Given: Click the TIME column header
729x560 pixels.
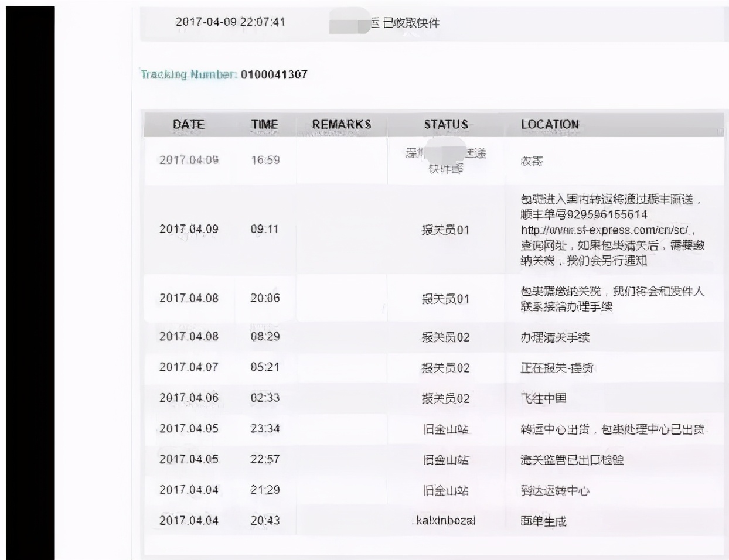Looking at the screenshot, I should click(x=264, y=124).
